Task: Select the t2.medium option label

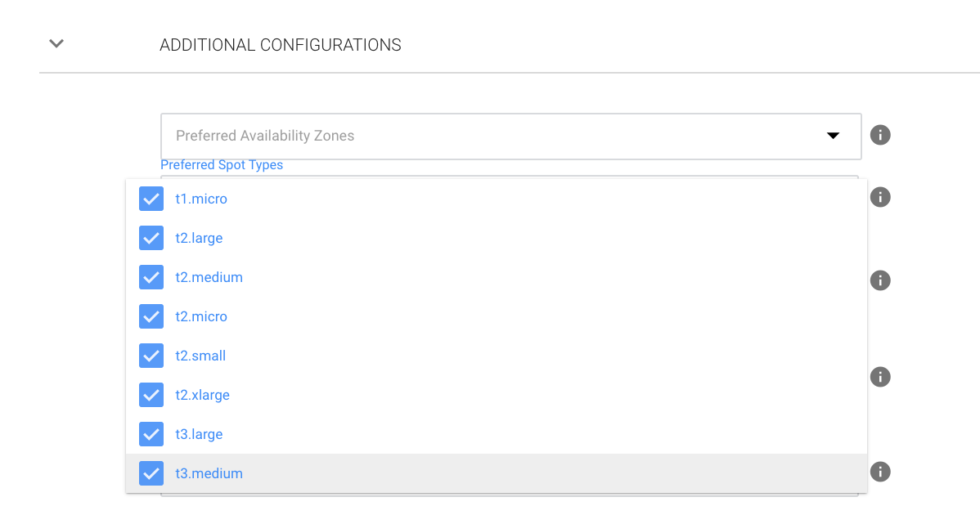Action: [x=209, y=277]
